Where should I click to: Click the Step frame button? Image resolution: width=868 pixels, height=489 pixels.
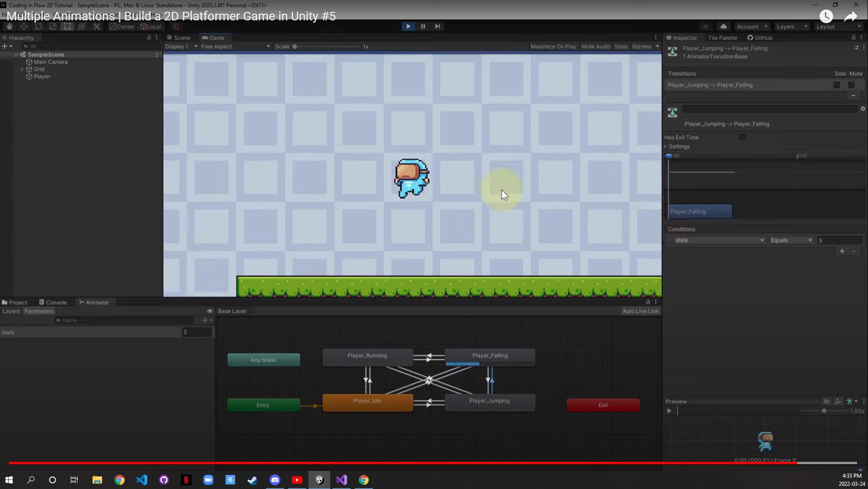coord(437,26)
